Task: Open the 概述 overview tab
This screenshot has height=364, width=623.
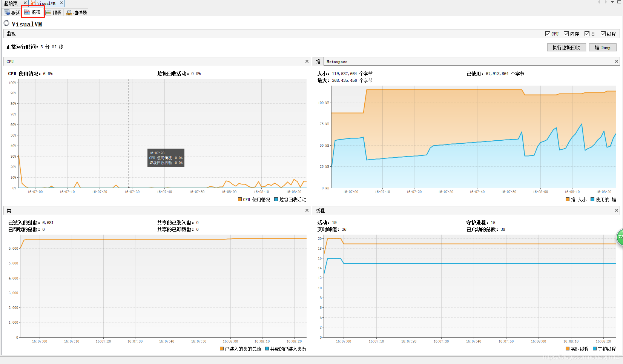Action: pos(12,13)
